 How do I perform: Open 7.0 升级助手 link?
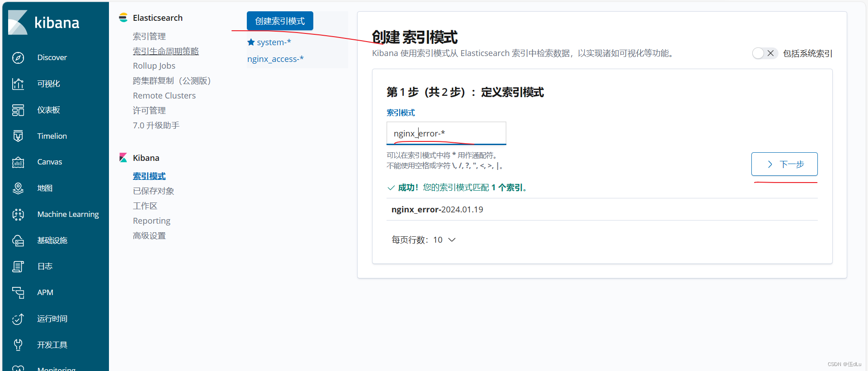(156, 125)
